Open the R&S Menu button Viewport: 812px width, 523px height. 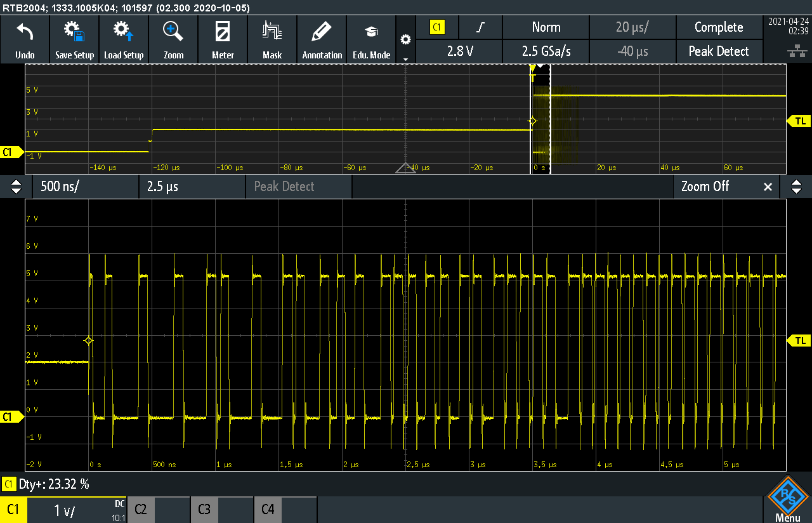click(x=787, y=501)
